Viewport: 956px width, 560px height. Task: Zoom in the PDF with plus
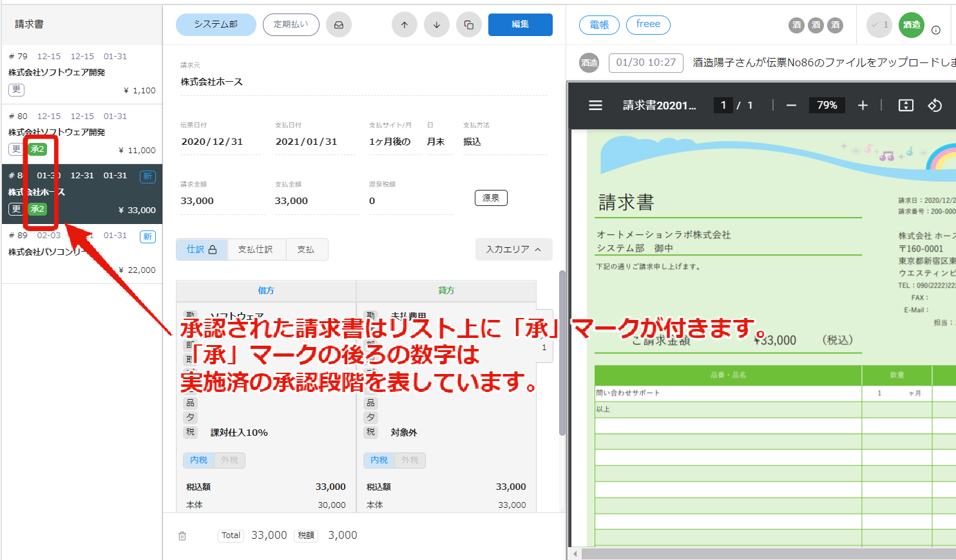(x=863, y=105)
